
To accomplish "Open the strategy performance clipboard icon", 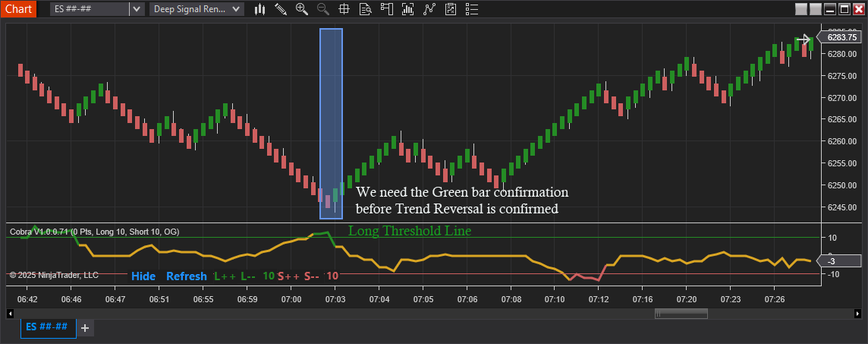I will pos(451,9).
